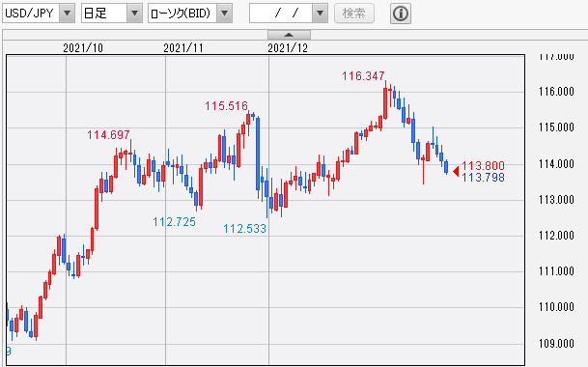Open the information icon button
This screenshot has height=367, width=588.
401,14
